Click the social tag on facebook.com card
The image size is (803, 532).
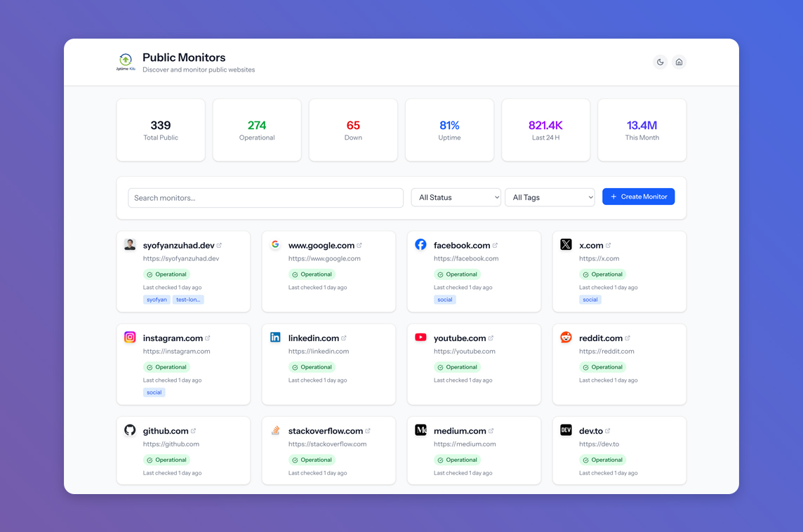point(445,300)
